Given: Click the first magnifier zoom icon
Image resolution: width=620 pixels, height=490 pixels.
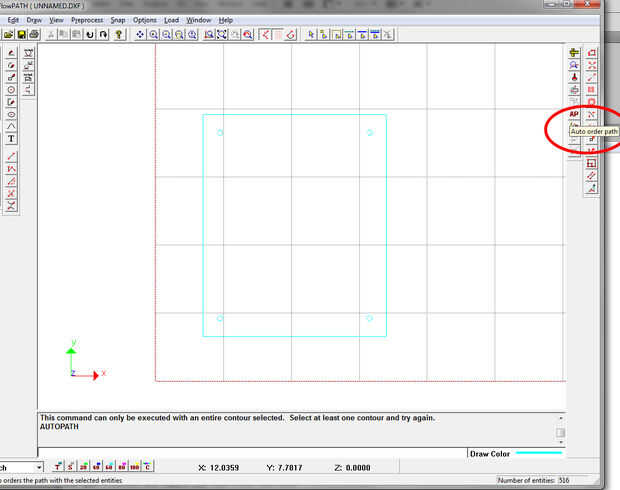Looking at the screenshot, I should 153,35.
